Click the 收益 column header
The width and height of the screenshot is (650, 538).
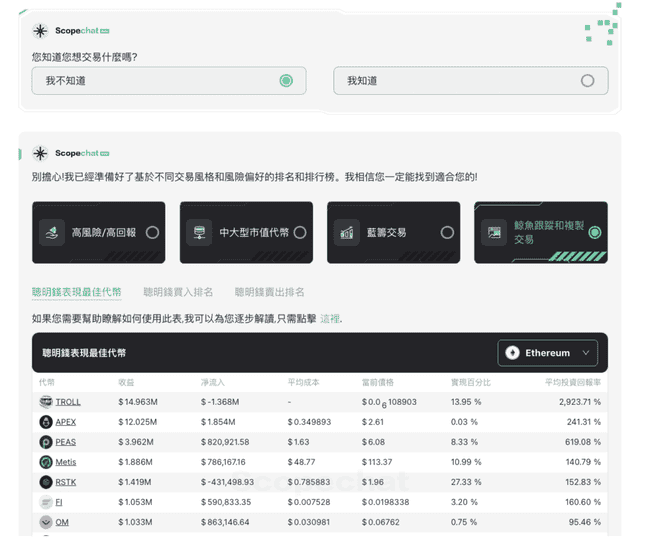[x=126, y=382]
